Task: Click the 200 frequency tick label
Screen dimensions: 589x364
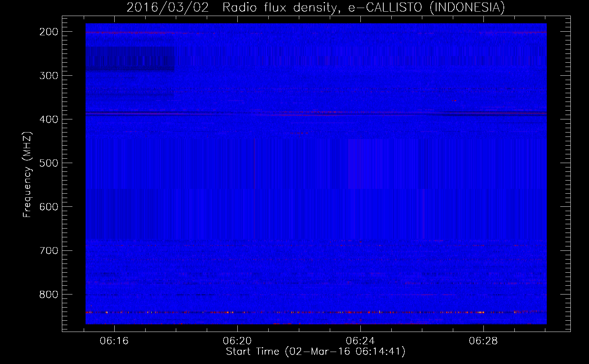Action: (x=49, y=32)
